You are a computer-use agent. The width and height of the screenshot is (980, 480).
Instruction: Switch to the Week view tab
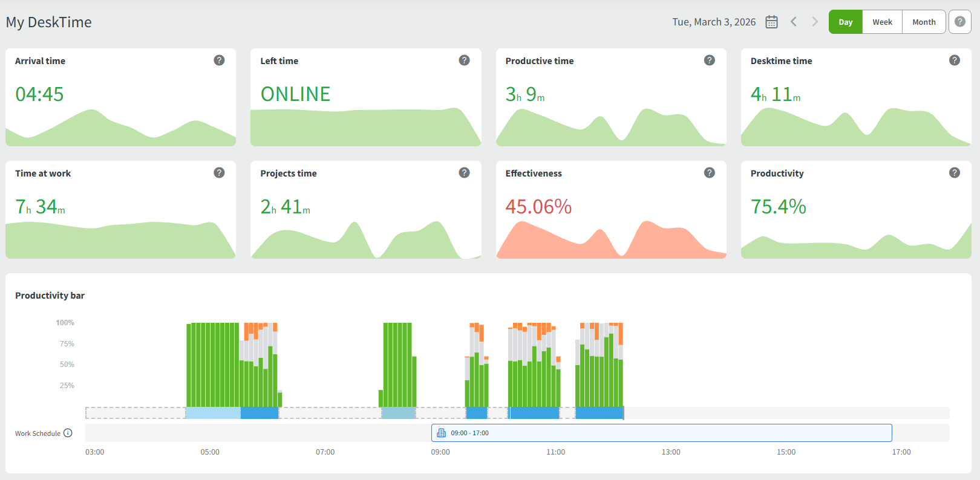[x=882, y=22]
